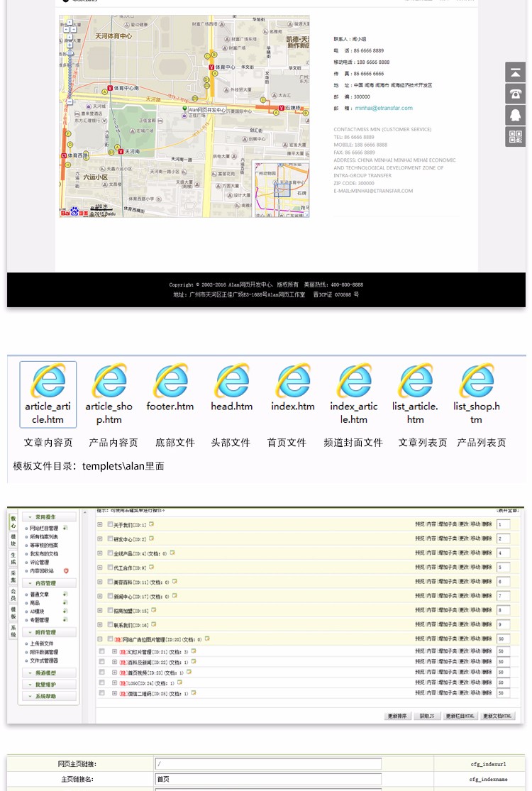This screenshot has width=532, height=791.
Task: Switch to the 会员 vertical tab
Action: 13,594
